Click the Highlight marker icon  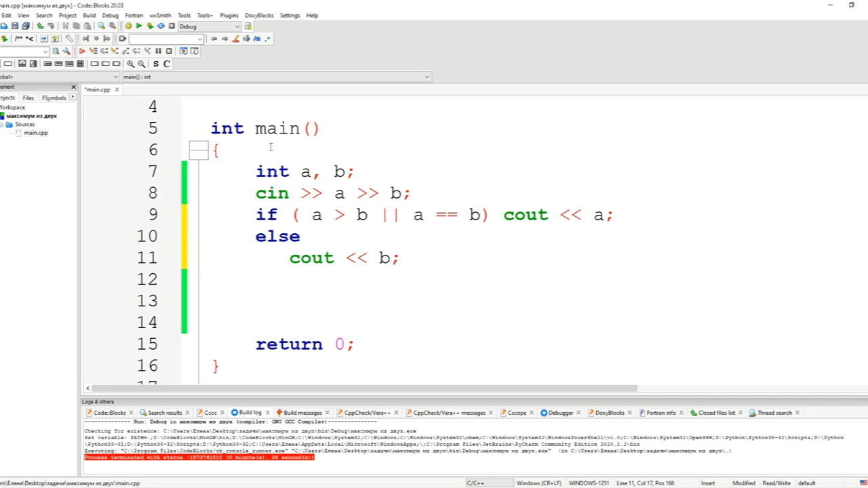point(235,39)
